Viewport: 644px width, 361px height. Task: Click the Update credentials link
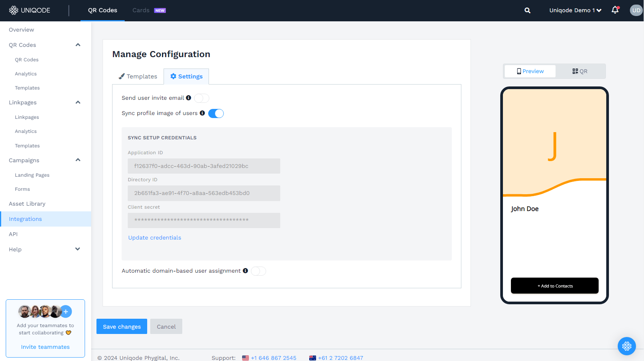(x=155, y=238)
